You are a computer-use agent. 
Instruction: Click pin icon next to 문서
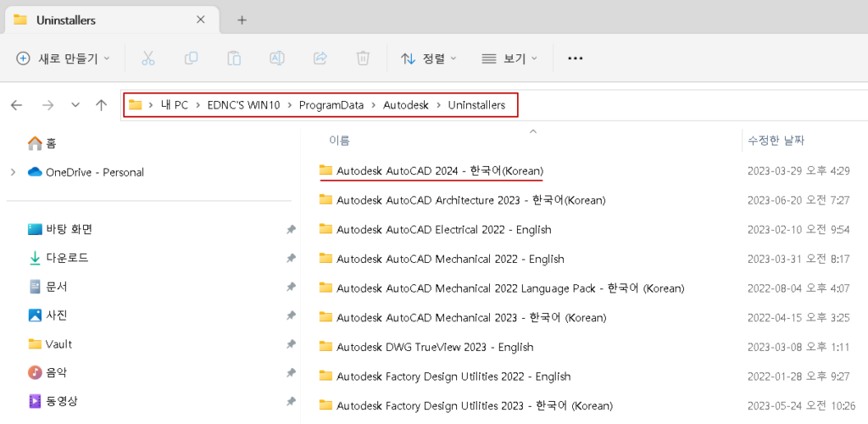coord(291,287)
